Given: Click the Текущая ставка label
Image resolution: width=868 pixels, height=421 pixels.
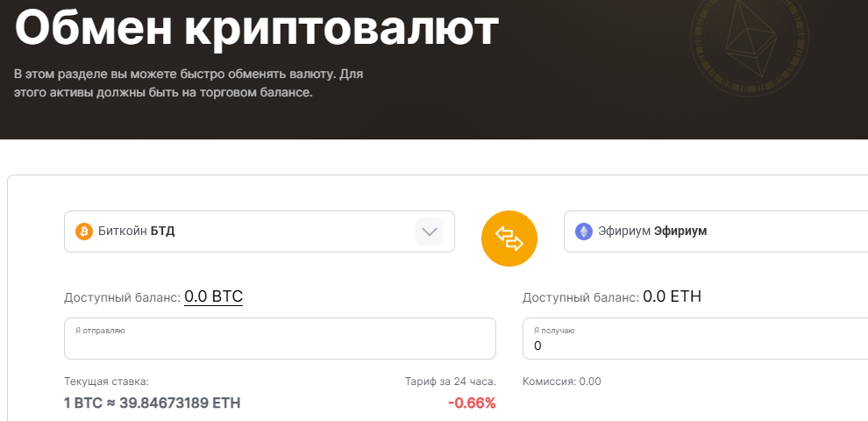Looking at the screenshot, I should click(106, 382).
